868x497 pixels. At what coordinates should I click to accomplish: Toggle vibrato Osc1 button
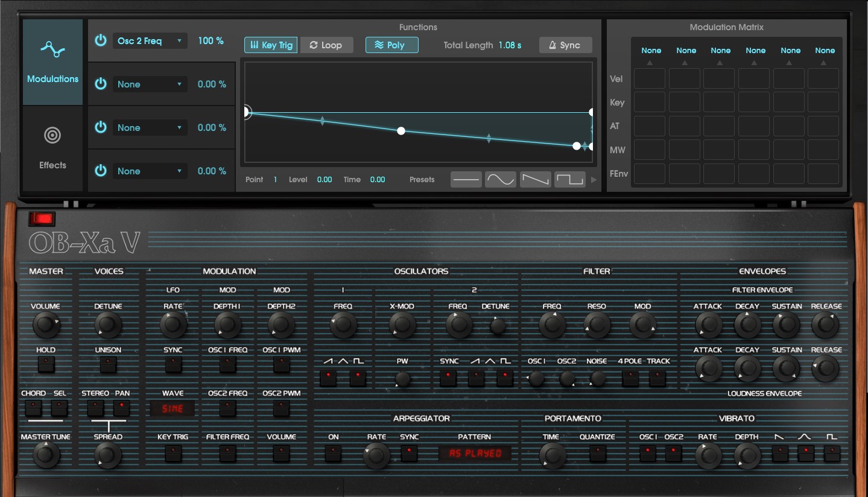click(648, 452)
